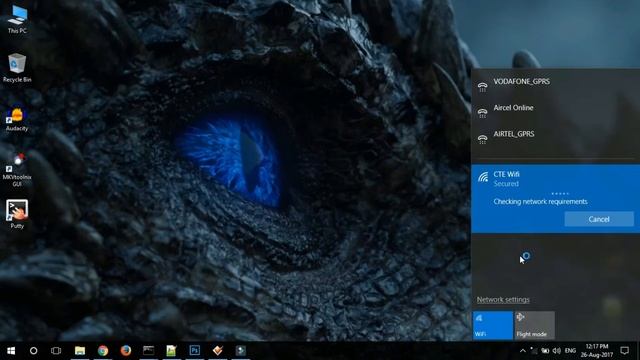Launch Google Chrome from taskbar
This screenshot has width=640, height=360.
point(103,351)
